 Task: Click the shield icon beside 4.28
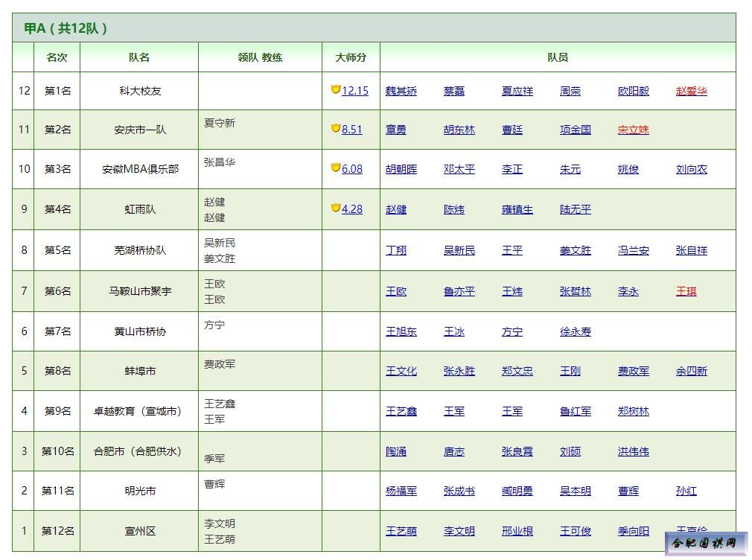[335, 208]
